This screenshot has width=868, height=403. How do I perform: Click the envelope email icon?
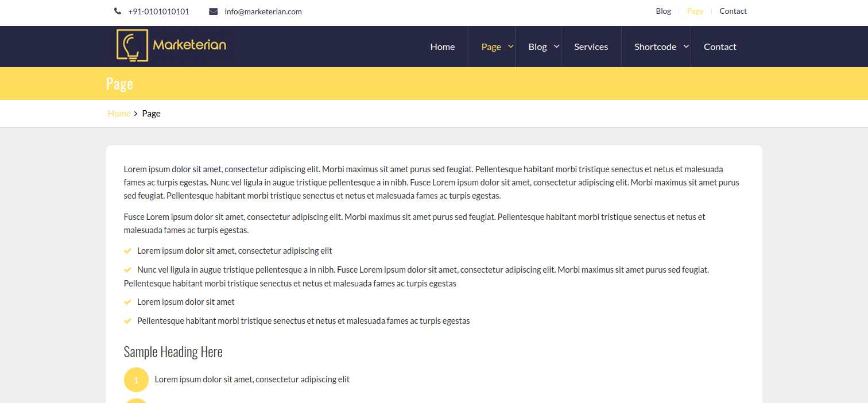[213, 11]
